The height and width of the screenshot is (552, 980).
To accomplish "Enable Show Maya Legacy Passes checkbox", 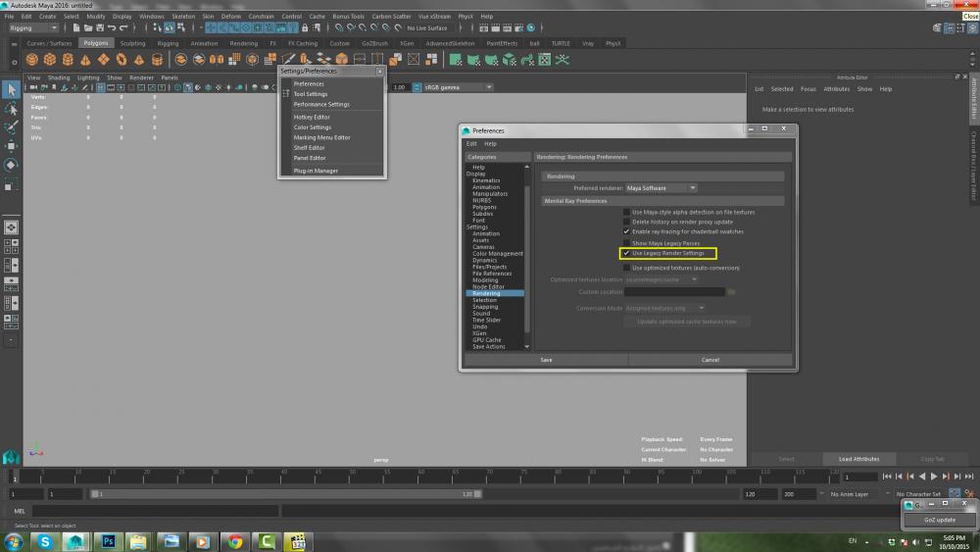I will coord(626,242).
